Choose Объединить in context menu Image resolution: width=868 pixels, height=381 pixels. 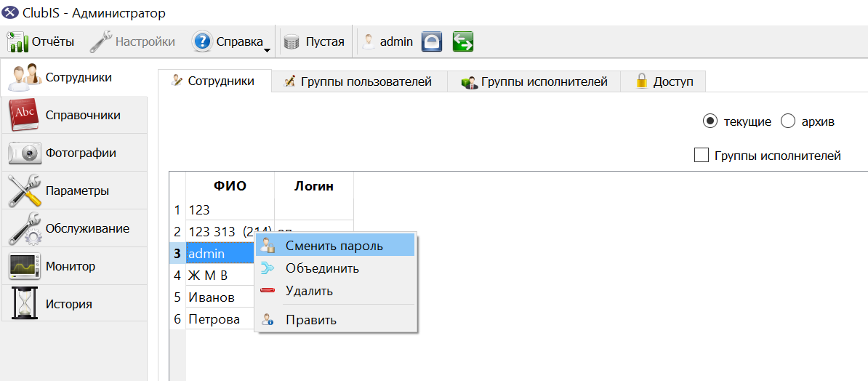click(x=335, y=268)
